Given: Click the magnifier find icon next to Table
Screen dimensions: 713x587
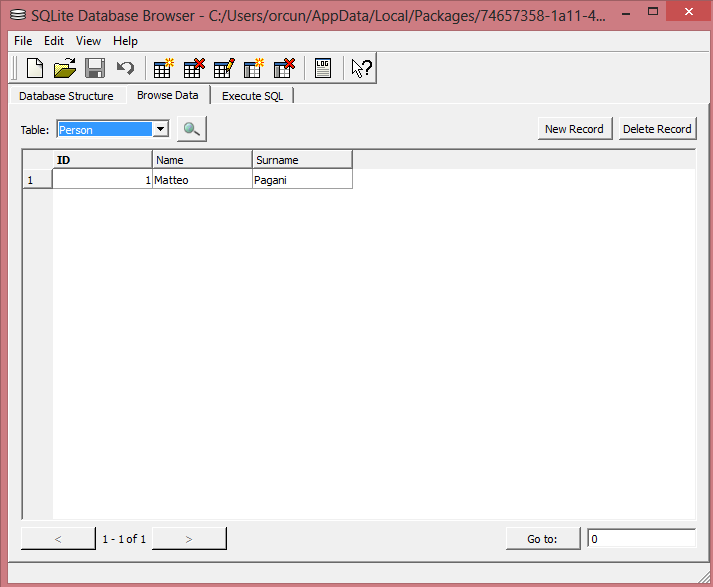Looking at the screenshot, I should coord(191,129).
